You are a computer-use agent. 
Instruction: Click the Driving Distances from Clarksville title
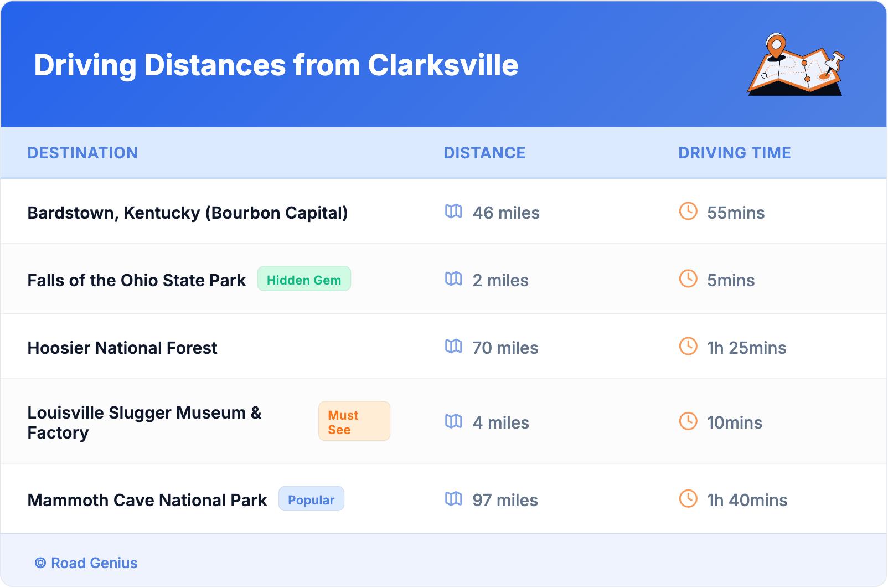click(x=276, y=65)
